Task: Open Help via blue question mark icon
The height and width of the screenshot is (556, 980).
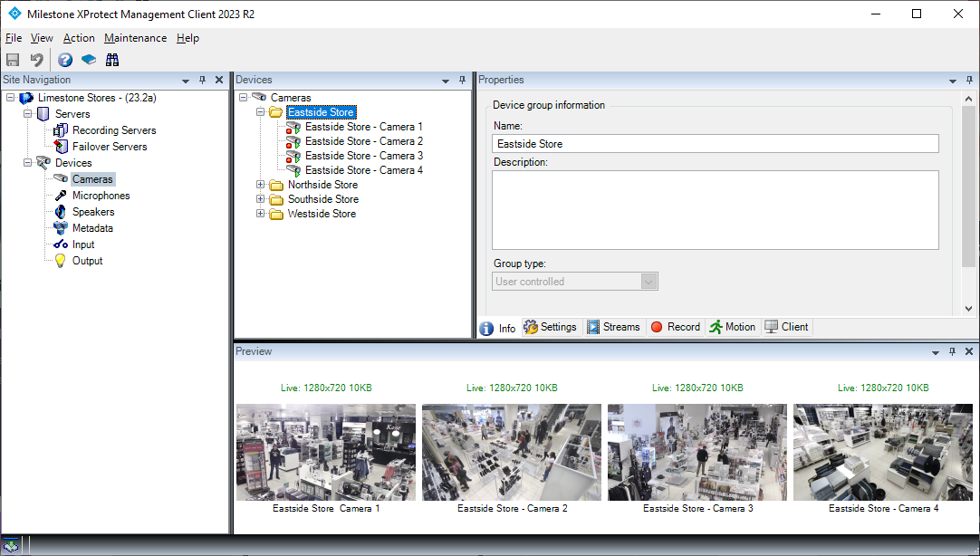Action: pyautogui.click(x=65, y=60)
